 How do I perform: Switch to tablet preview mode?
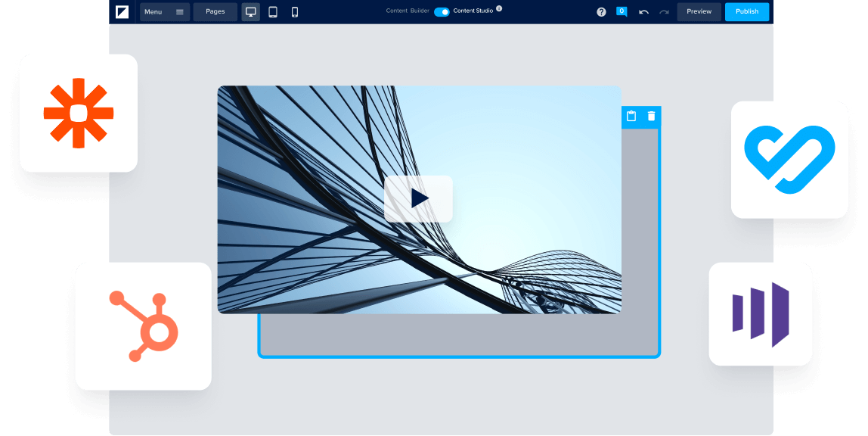point(273,12)
